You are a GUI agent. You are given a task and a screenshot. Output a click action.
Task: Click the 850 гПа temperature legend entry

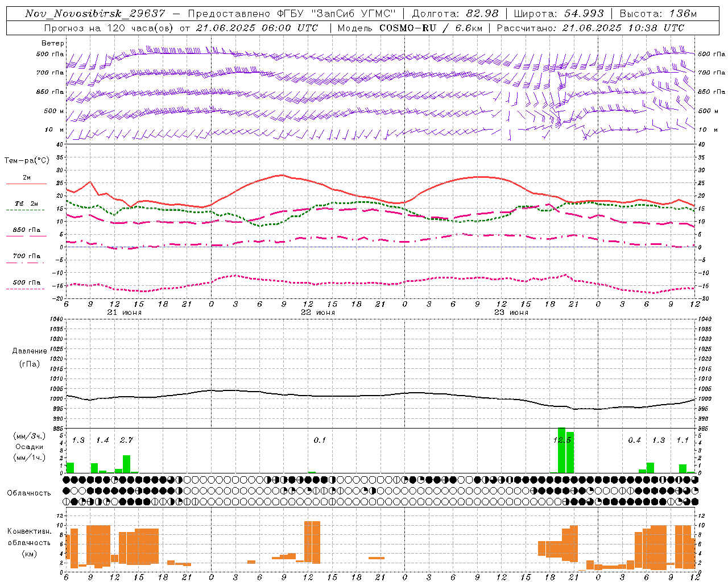pos(27,230)
